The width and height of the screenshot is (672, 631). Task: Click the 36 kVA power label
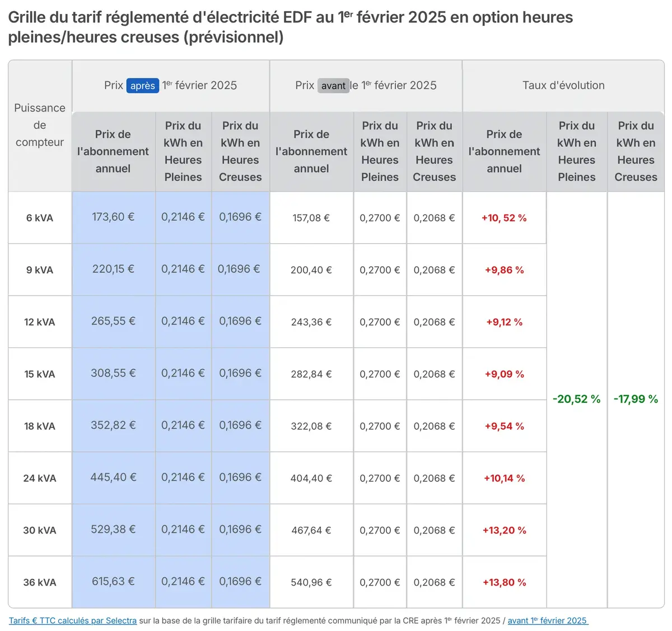click(39, 582)
